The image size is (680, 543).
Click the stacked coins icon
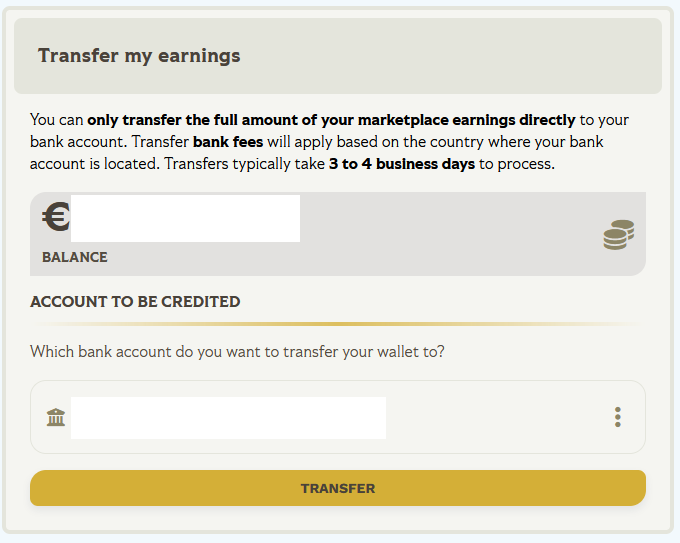(618, 235)
